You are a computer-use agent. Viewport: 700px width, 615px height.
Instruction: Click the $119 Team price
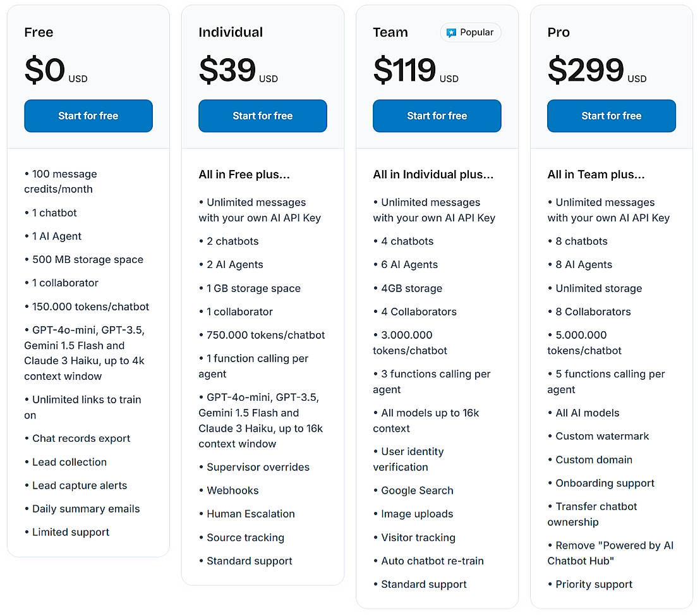point(404,70)
